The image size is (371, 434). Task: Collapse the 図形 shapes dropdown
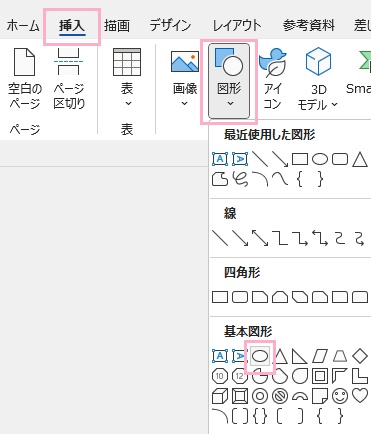(x=229, y=81)
